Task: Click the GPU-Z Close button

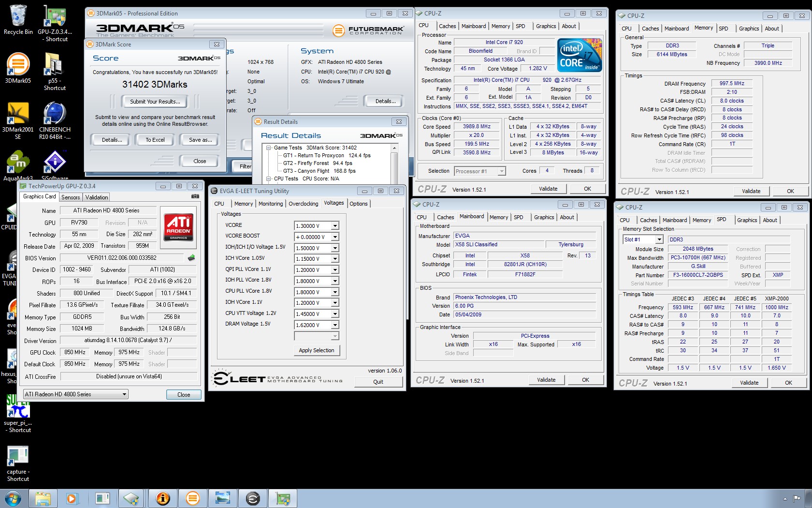Action: [184, 395]
